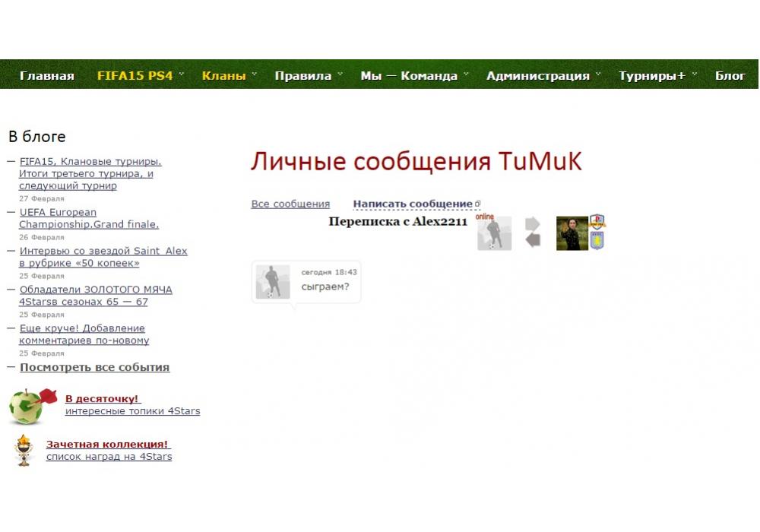Click the PlayStation badge icon beside the photo
Image resolution: width=760 pixels, height=532 pixels.
597,221
